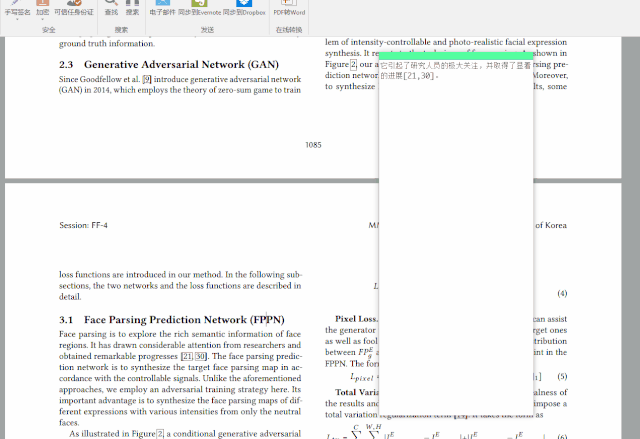
Task: Click the 搜索 search tool
Action: click(x=132, y=8)
